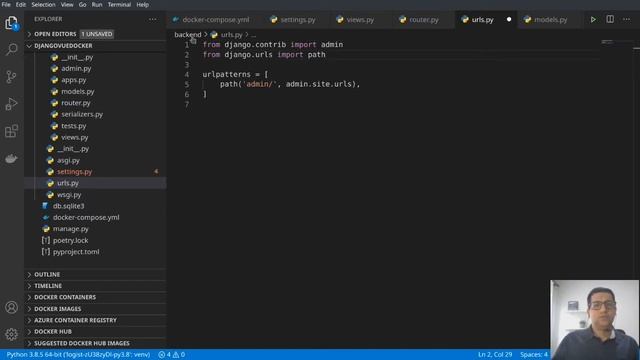Open the Search view
Viewport: 640px width, 360px height.
[x=11, y=49]
